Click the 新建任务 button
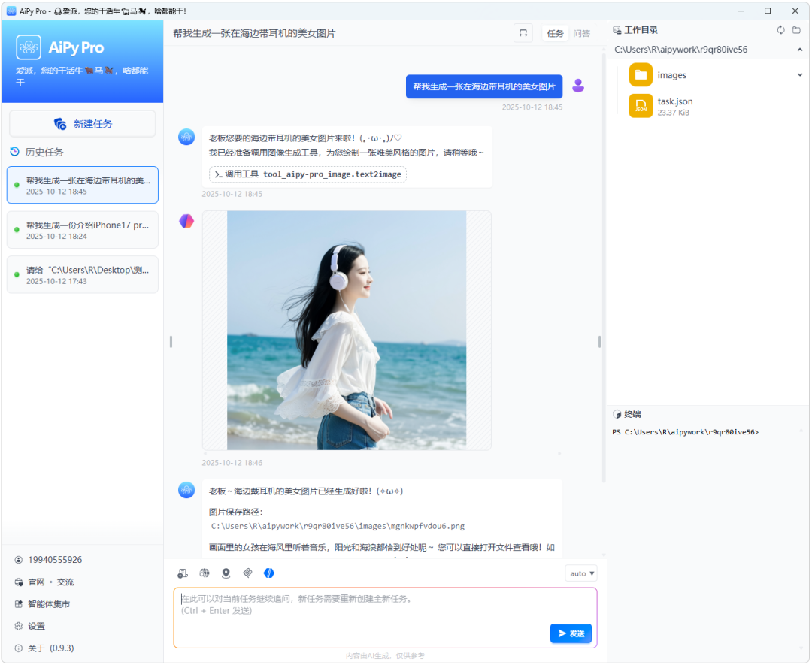The height and width of the screenshot is (665, 812). pyautogui.click(x=82, y=122)
